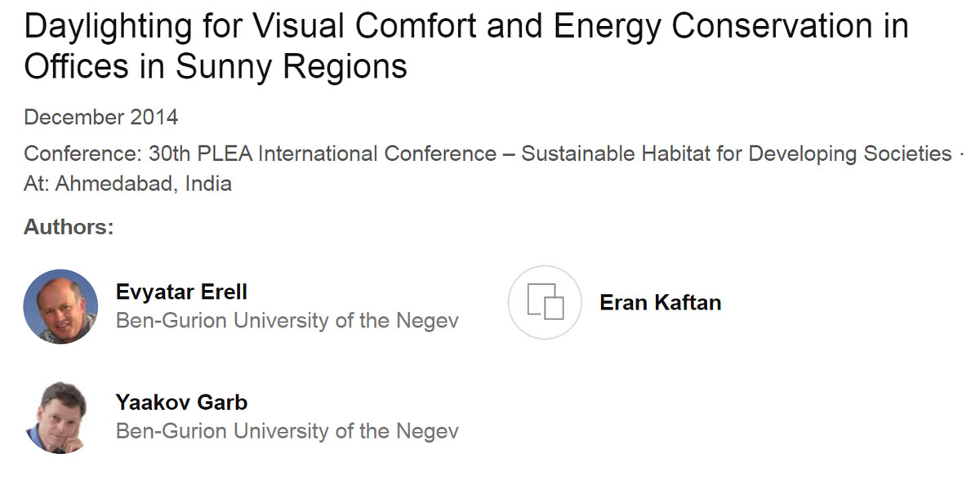Click "Offices" in the title's second line

76,67
